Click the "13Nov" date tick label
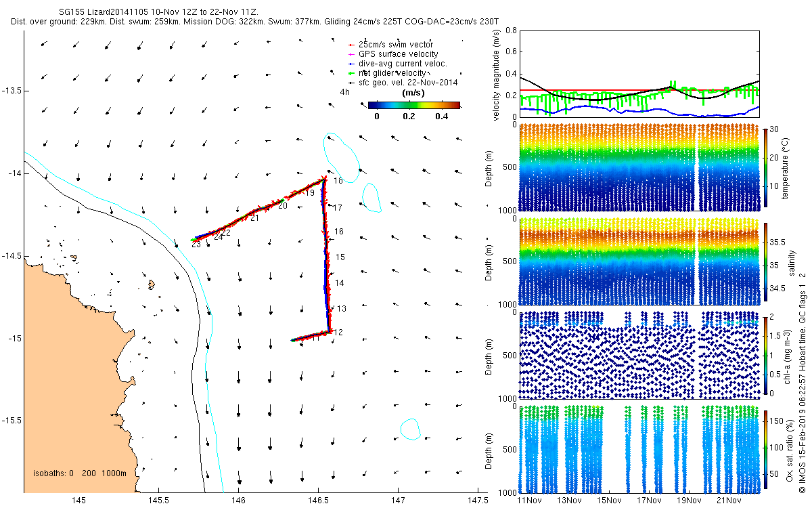Viewport: 812px width, 508px height. click(x=569, y=501)
